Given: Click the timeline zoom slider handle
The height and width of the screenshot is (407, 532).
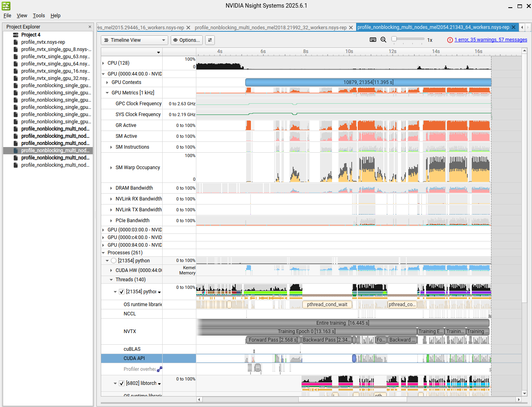Looking at the screenshot, I should point(394,39).
